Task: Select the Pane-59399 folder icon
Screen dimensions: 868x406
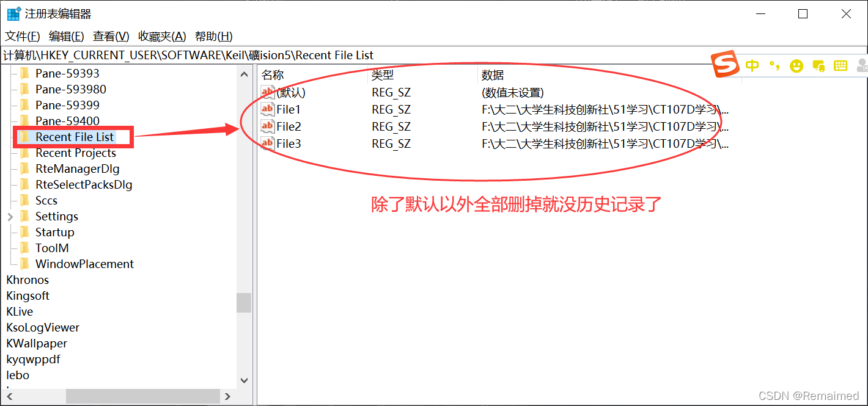Action: point(25,105)
